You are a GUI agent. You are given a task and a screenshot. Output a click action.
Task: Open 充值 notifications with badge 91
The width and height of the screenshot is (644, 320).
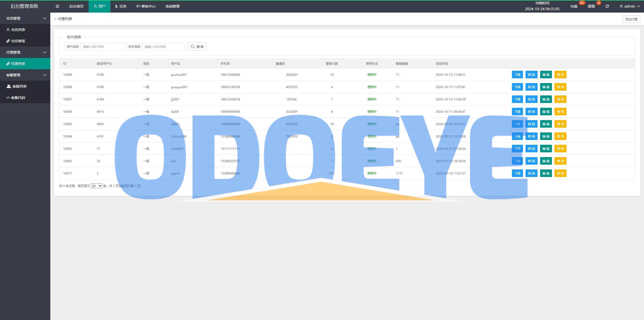pyautogui.click(x=574, y=6)
